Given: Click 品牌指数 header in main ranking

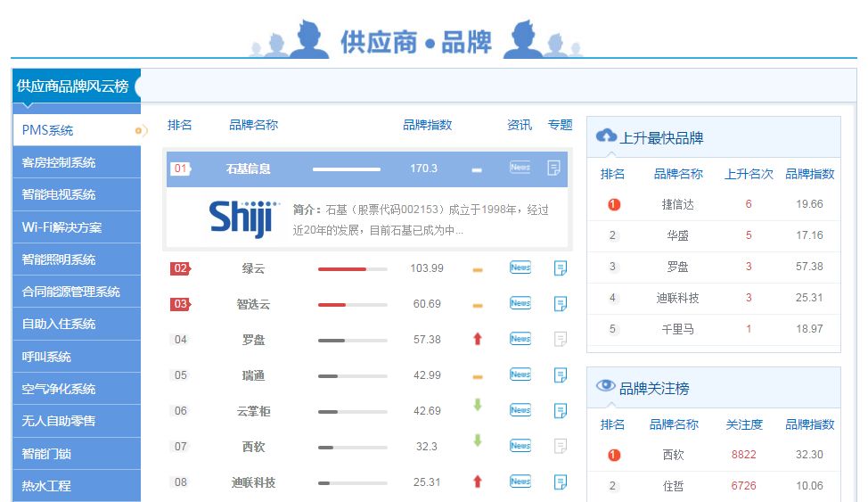Looking at the screenshot, I should (428, 125).
